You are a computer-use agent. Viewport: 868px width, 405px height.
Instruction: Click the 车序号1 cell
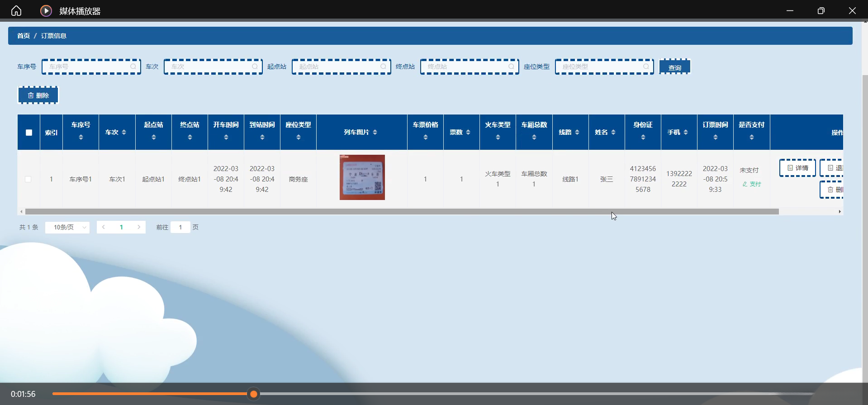(81, 179)
